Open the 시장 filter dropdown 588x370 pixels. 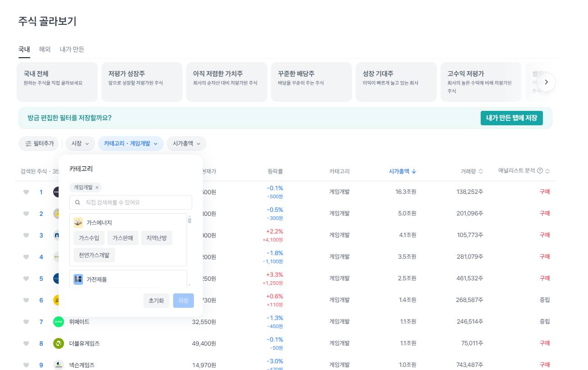point(80,143)
